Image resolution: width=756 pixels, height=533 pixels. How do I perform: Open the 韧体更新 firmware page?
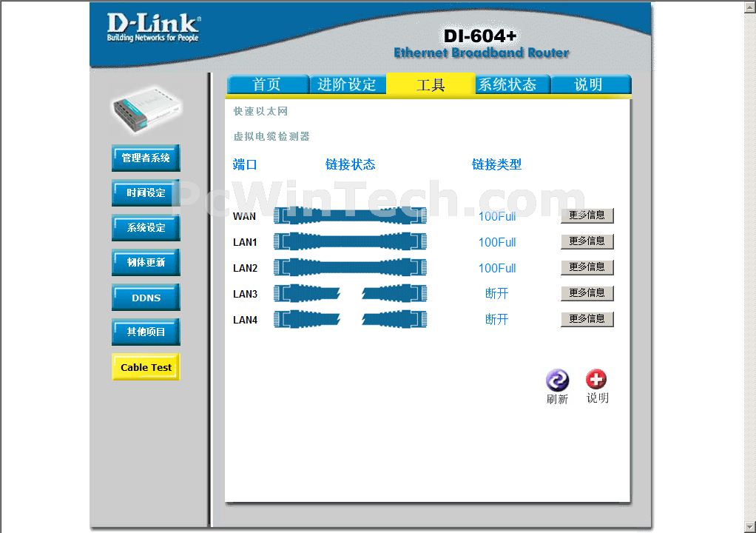(x=146, y=262)
